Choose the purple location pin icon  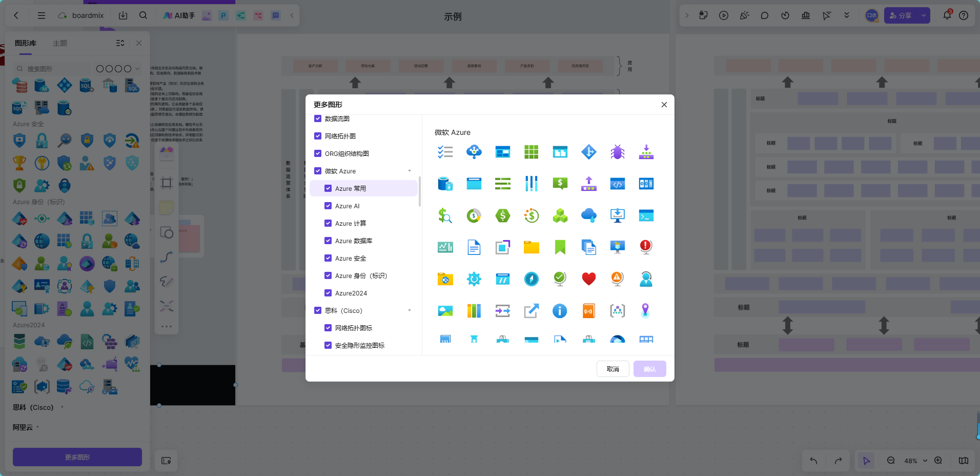[646, 311]
